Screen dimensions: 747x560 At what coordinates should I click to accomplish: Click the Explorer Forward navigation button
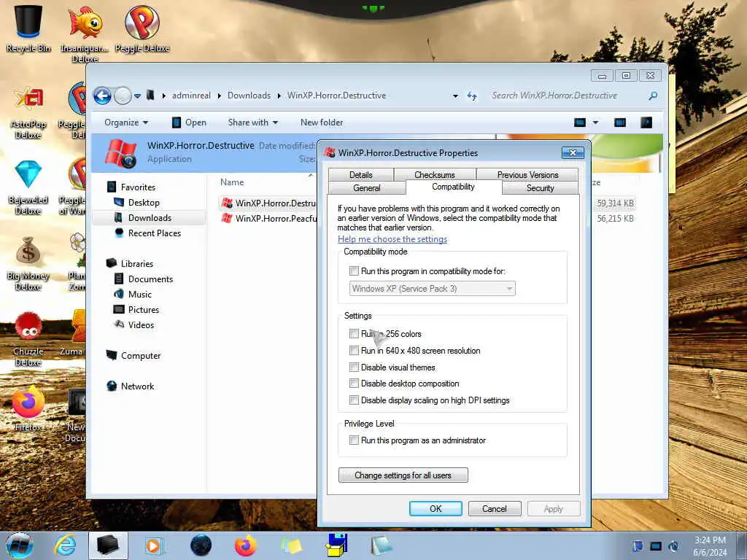click(x=123, y=96)
